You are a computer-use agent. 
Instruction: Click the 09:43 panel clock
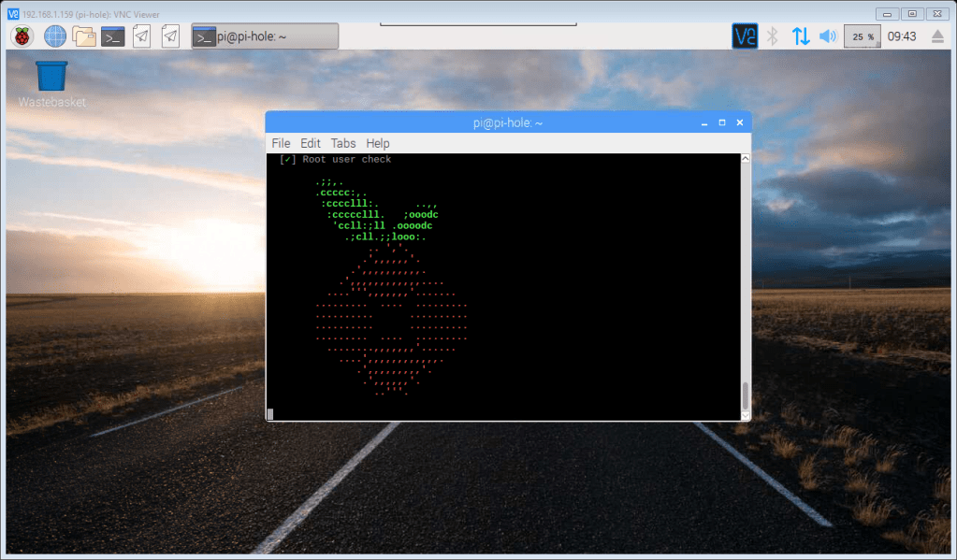(901, 36)
